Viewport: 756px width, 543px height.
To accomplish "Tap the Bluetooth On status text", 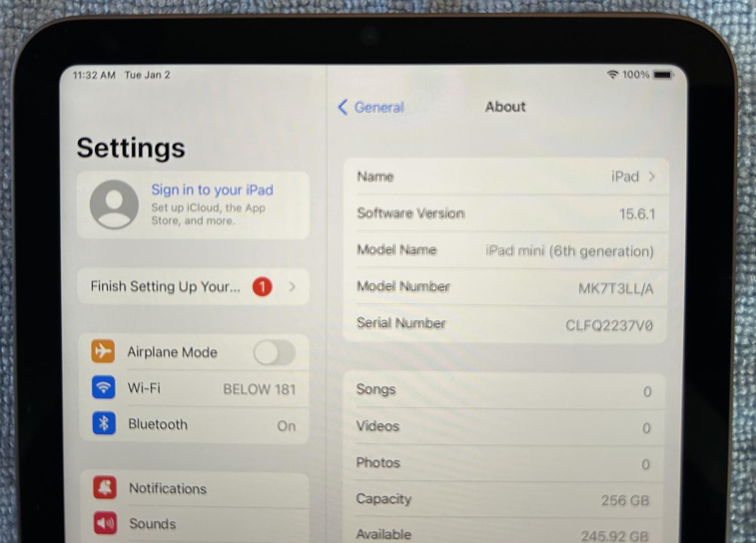I will click(287, 426).
